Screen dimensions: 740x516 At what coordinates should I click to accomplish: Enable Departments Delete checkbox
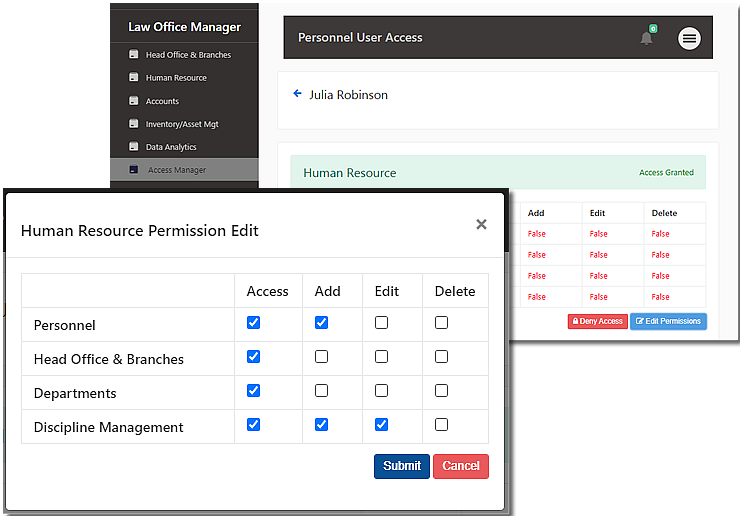point(441,391)
